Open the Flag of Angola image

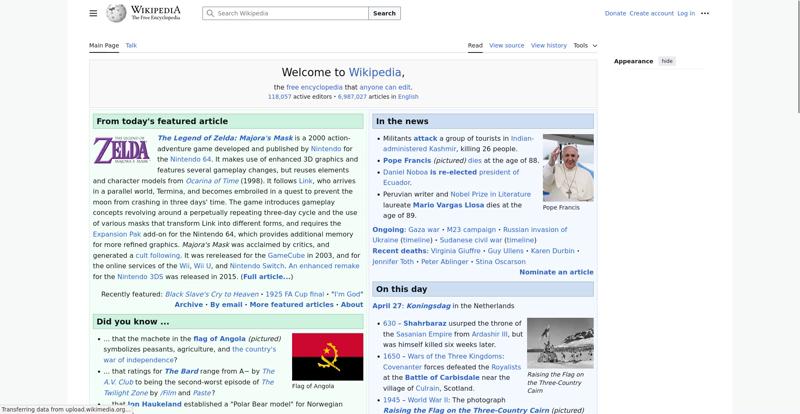[x=327, y=357]
